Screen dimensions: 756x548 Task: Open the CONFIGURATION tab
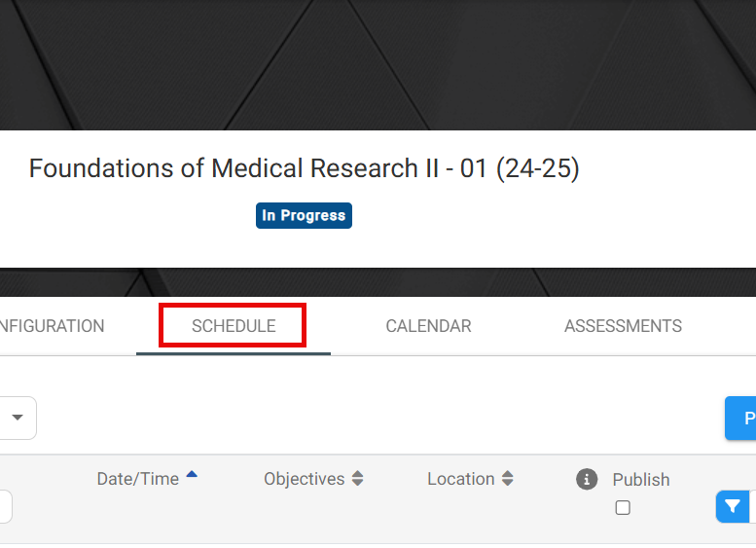[x=52, y=326]
